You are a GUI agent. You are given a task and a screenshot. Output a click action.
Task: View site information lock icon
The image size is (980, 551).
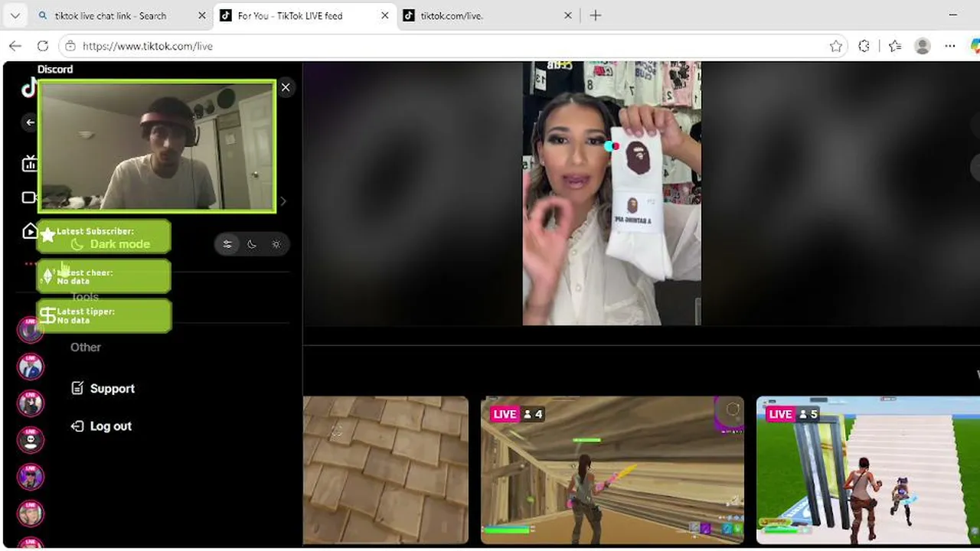[70, 46]
